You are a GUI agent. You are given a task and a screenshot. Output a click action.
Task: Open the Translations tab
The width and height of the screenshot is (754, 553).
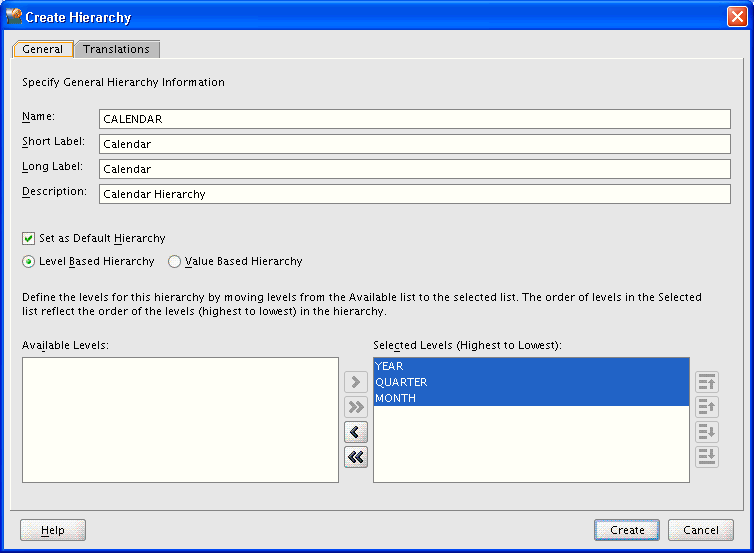(117, 49)
